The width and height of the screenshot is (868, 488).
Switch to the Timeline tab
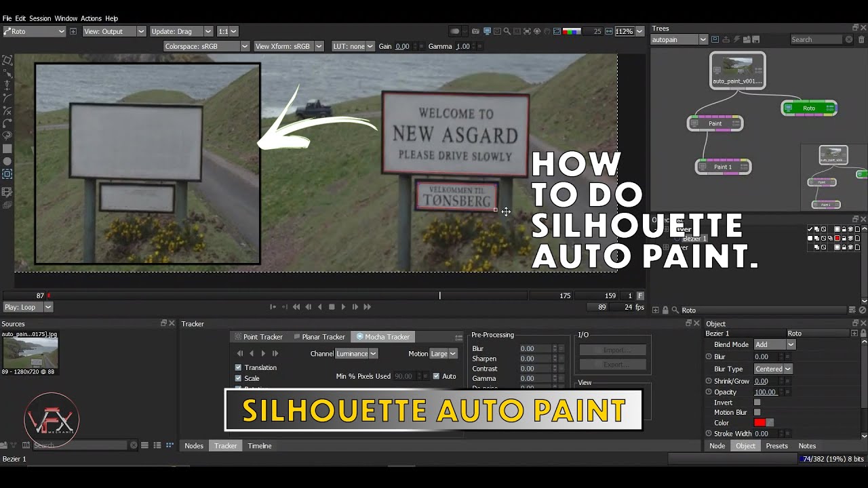tap(260, 446)
